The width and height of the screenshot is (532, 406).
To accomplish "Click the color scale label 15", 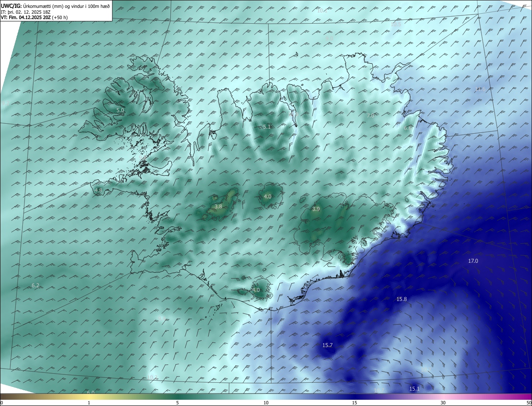I will (355, 403).
